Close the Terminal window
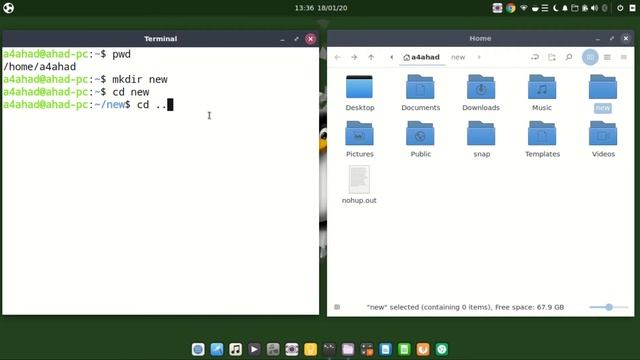 [x=311, y=39]
